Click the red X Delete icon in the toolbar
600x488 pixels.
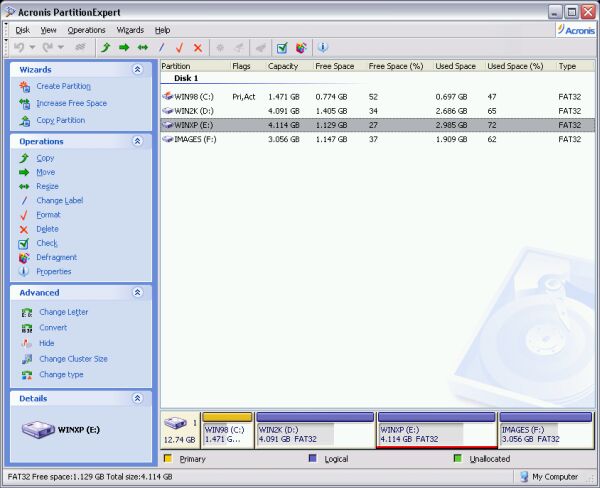(198, 47)
